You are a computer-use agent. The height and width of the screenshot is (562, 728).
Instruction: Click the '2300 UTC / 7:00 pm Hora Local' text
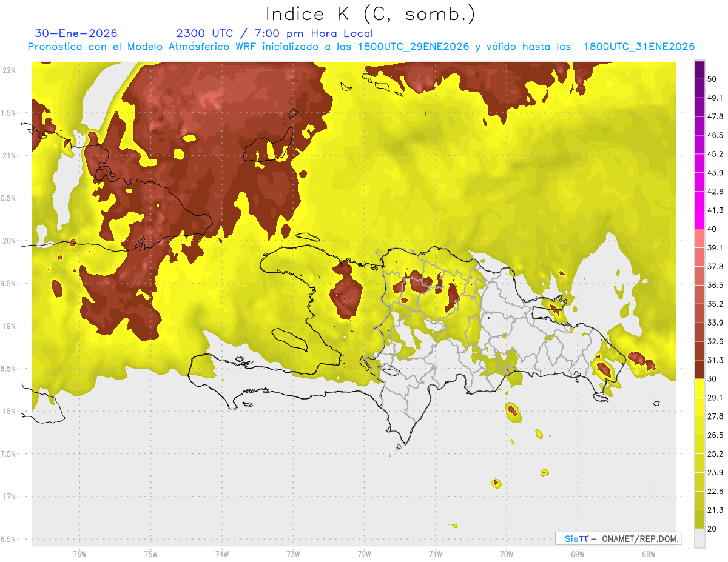(275, 33)
